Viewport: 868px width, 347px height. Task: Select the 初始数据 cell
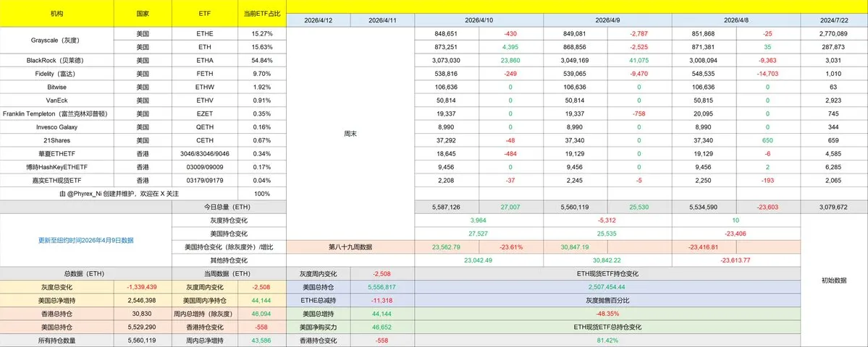833,279
